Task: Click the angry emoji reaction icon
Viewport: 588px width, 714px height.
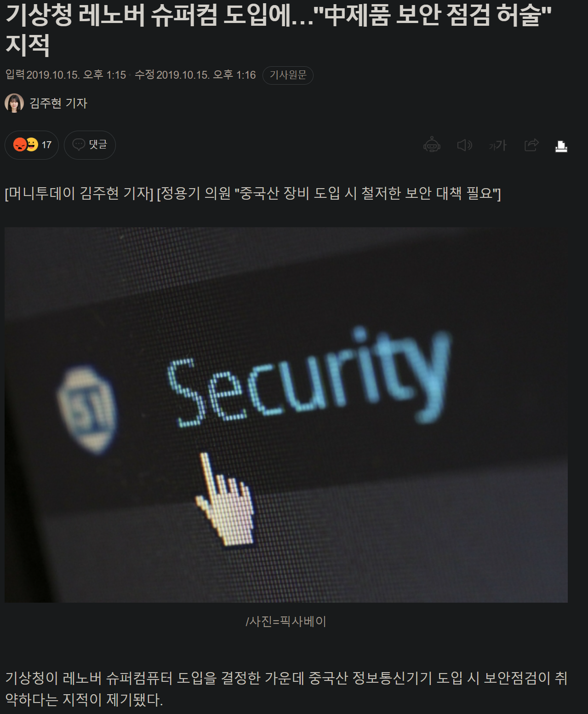Action: pyautogui.click(x=20, y=145)
